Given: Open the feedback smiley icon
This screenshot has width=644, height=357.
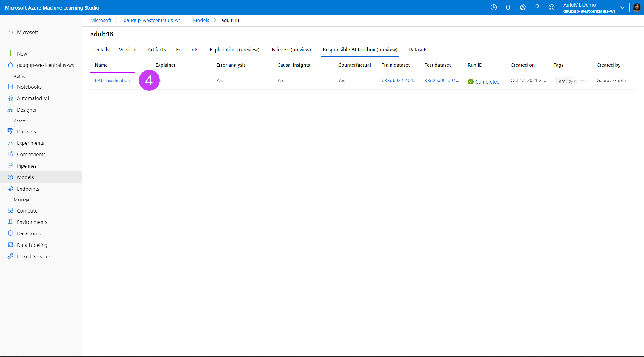Looking at the screenshot, I should [551, 7].
